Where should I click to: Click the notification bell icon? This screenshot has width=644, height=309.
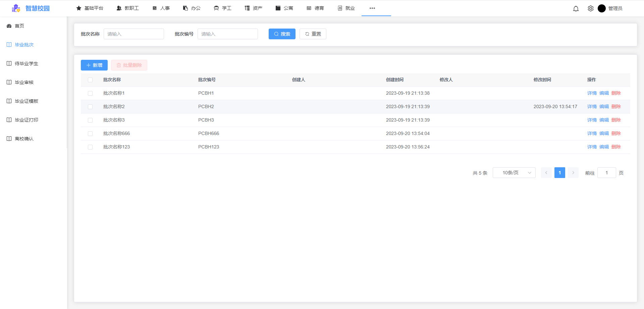(576, 9)
